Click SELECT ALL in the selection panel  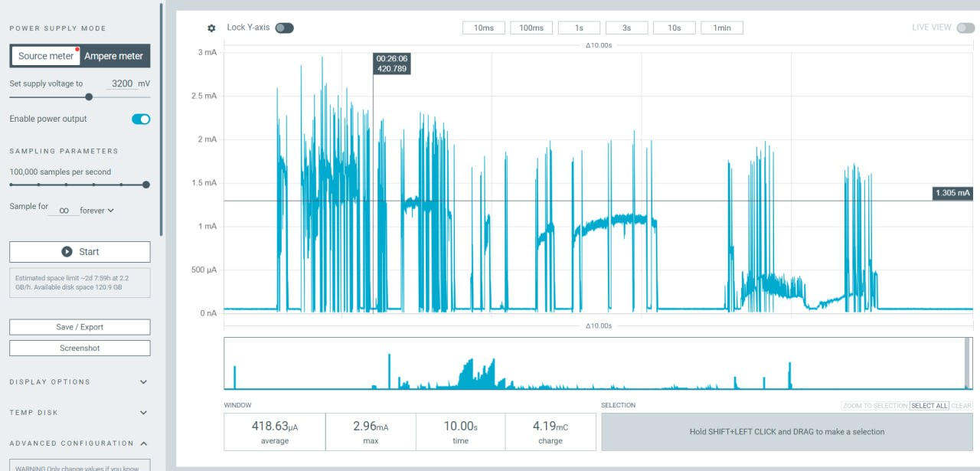929,406
